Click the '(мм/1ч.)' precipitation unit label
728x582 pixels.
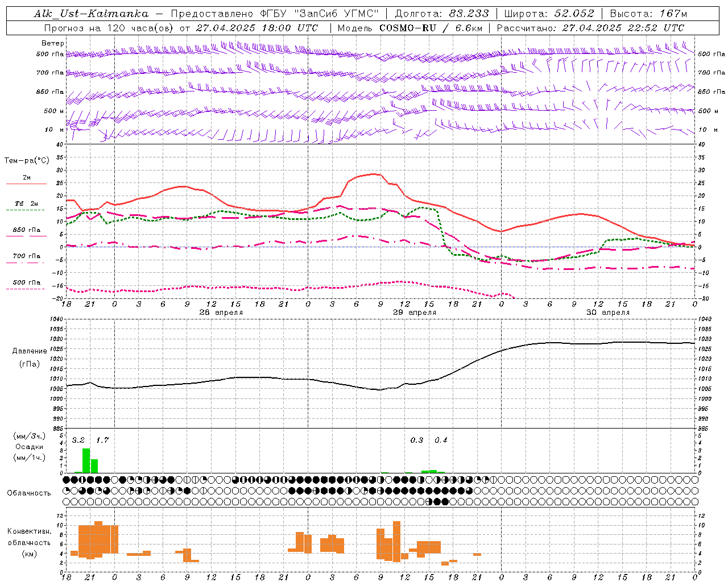(30, 458)
